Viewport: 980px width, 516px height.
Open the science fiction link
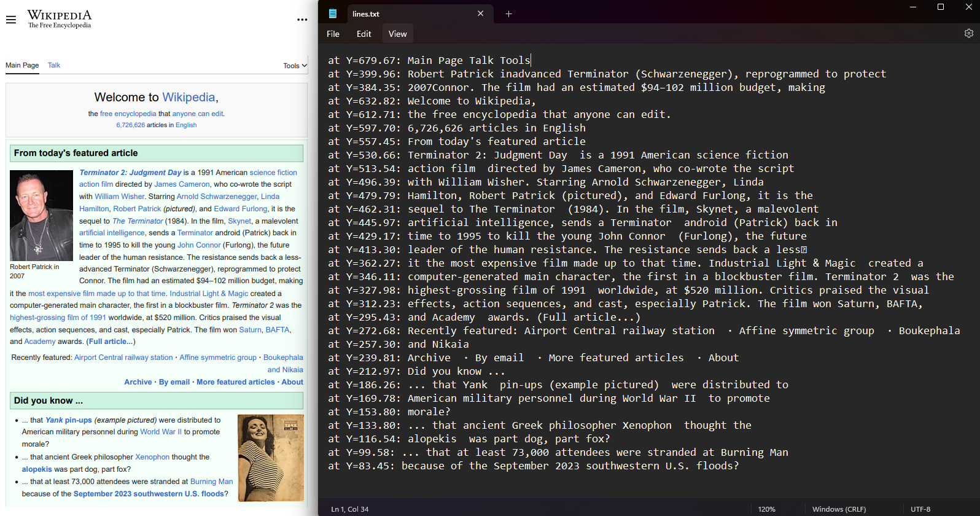pos(273,173)
